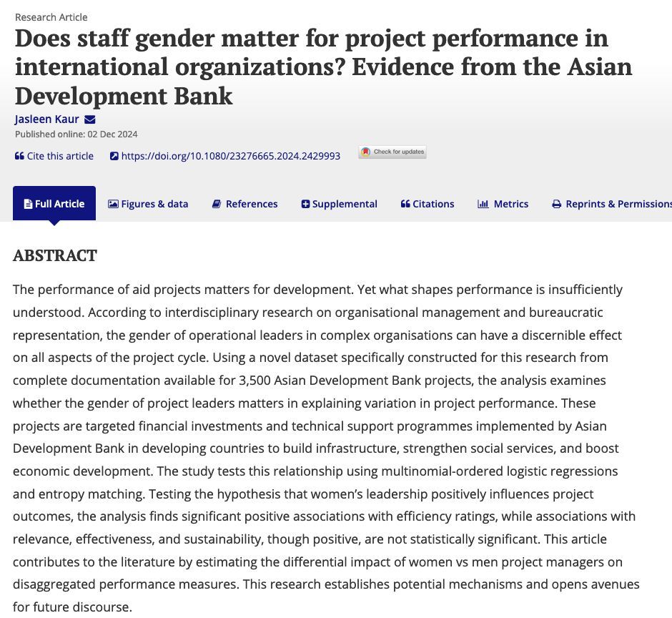The height and width of the screenshot is (618, 672).
Task: Click the Cite this article link
Action: [x=54, y=156]
